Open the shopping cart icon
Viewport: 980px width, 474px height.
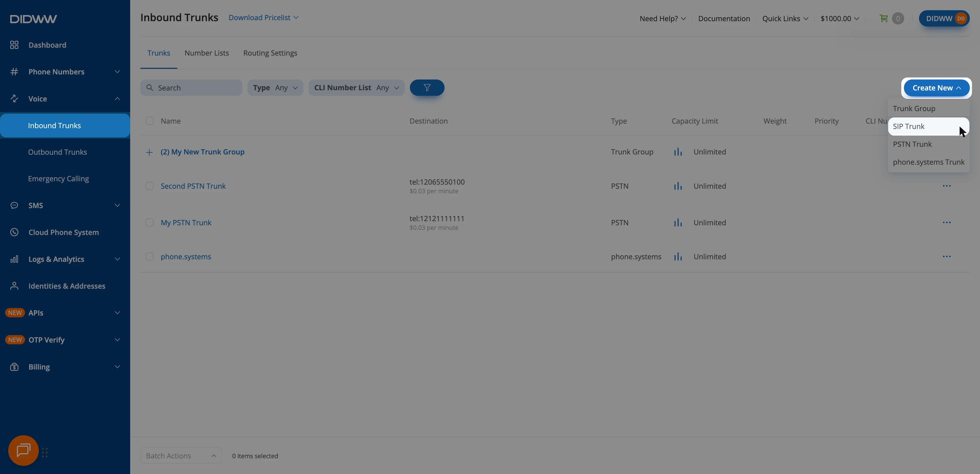(x=884, y=18)
